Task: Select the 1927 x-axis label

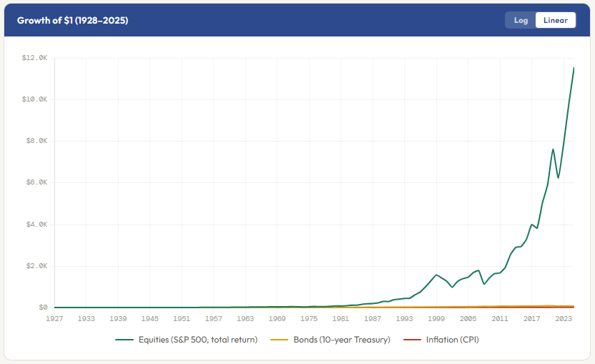Action: point(54,318)
